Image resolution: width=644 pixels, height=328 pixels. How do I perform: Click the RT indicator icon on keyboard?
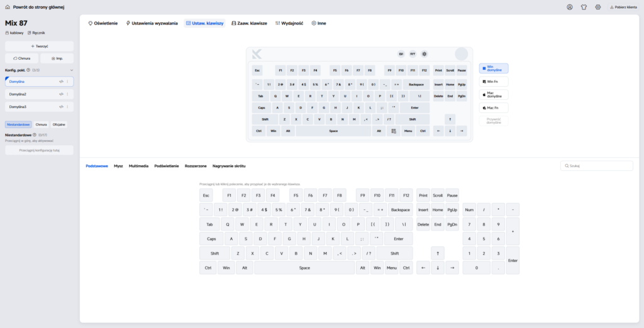(x=413, y=54)
